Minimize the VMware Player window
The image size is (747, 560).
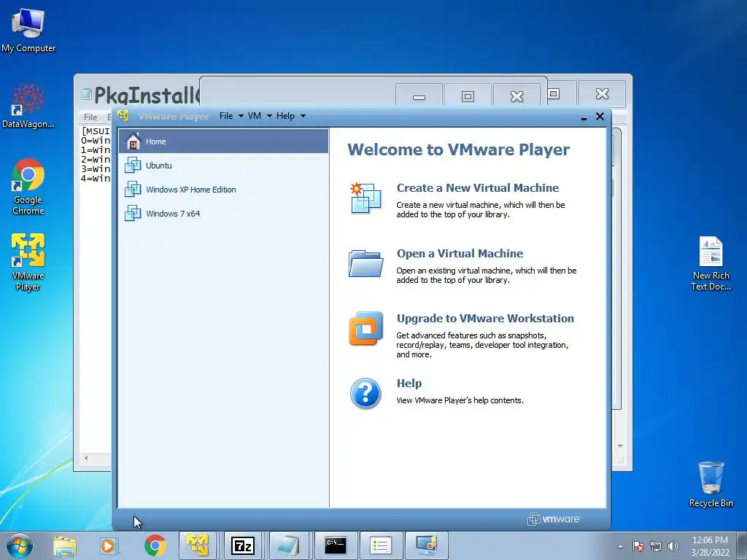[x=584, y=117]
